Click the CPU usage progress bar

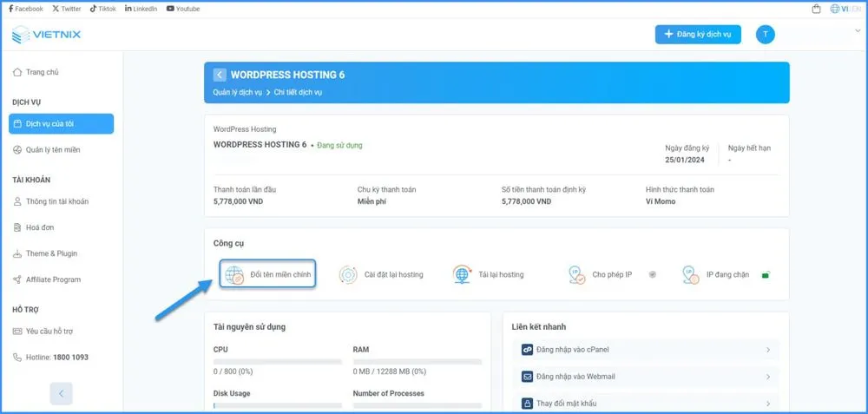tap(278, 361)
